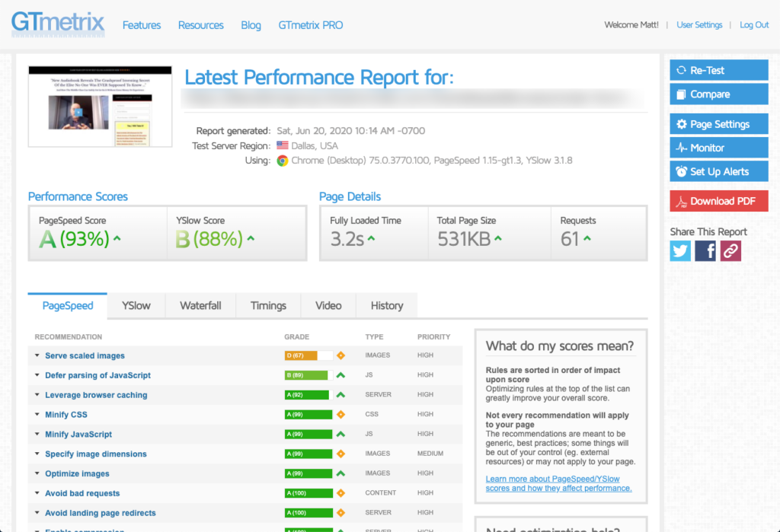Expand the Avoid bad requests row triangle

[37, 492]
